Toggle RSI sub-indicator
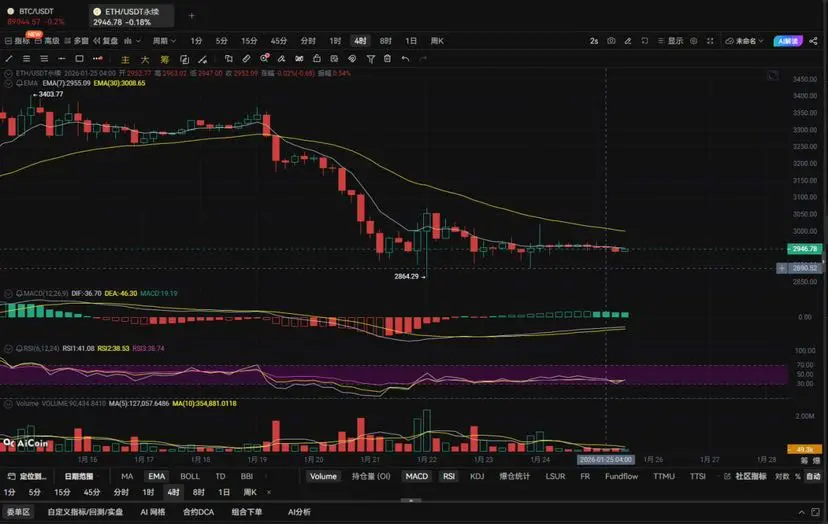This screenshot has height=524, width=828. 449,476
